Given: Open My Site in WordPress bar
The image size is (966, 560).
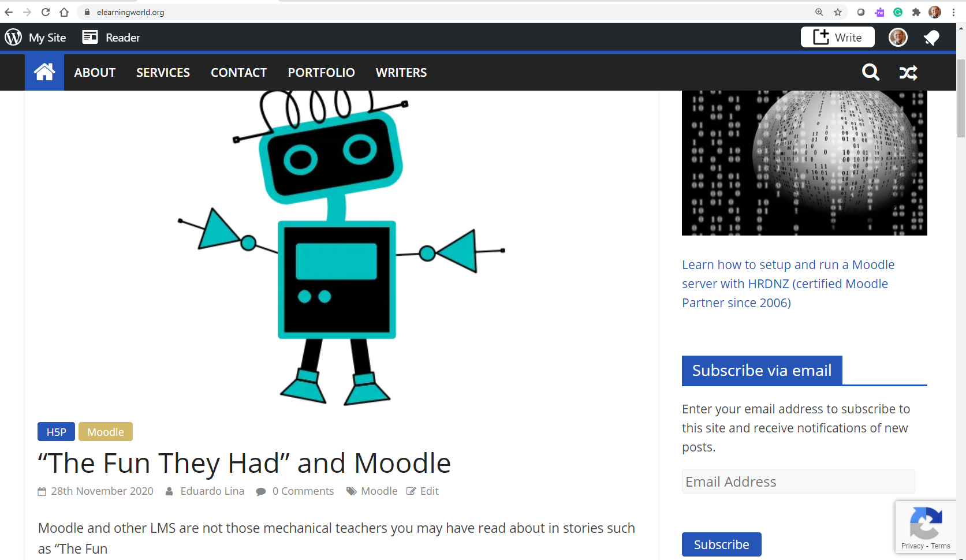Looking at the screenshot, I should tap(47, 38).
